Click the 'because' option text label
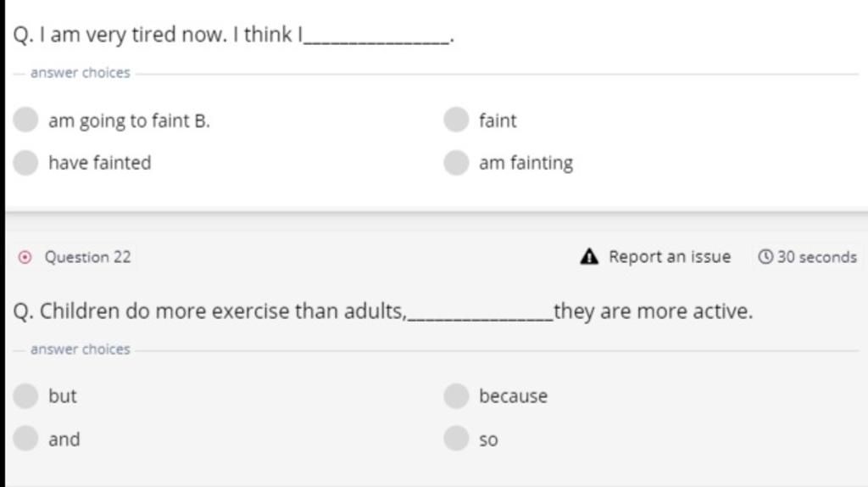This screenshot has width=868, height=487. 513,395
